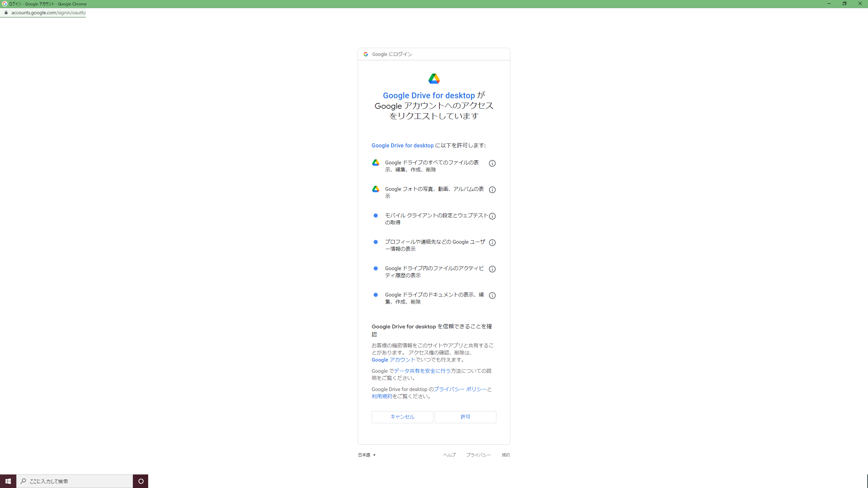Click the info icon next to Google フォト permission
868x488 pixels.
pyautogui.click(x=492, y=189)
